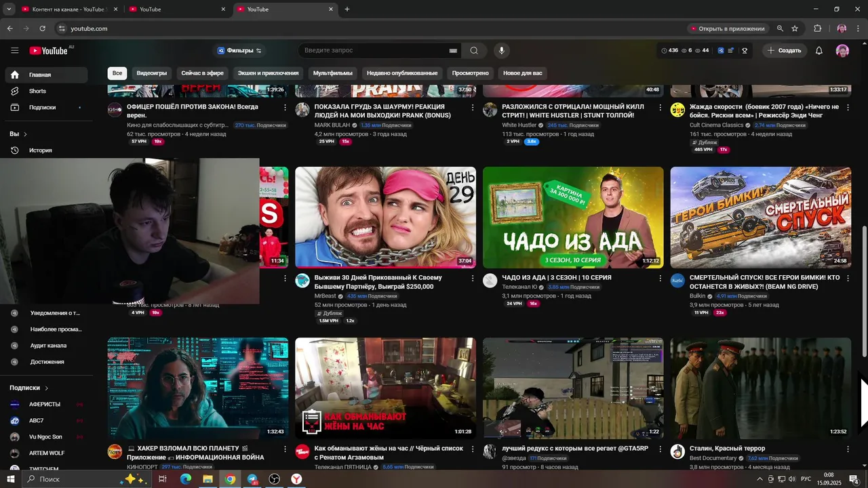Go back to previous page
The image size is (868, 488).
(x=9, y=28)
